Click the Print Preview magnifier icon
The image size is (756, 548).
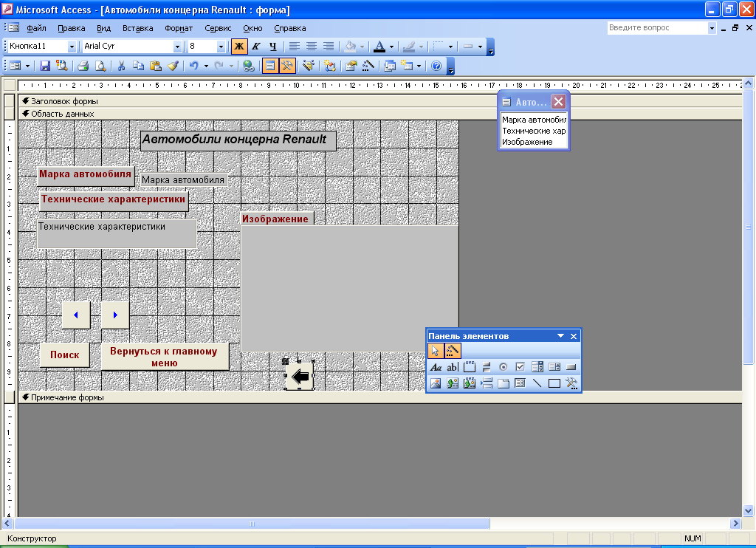[x=100, y=66]
